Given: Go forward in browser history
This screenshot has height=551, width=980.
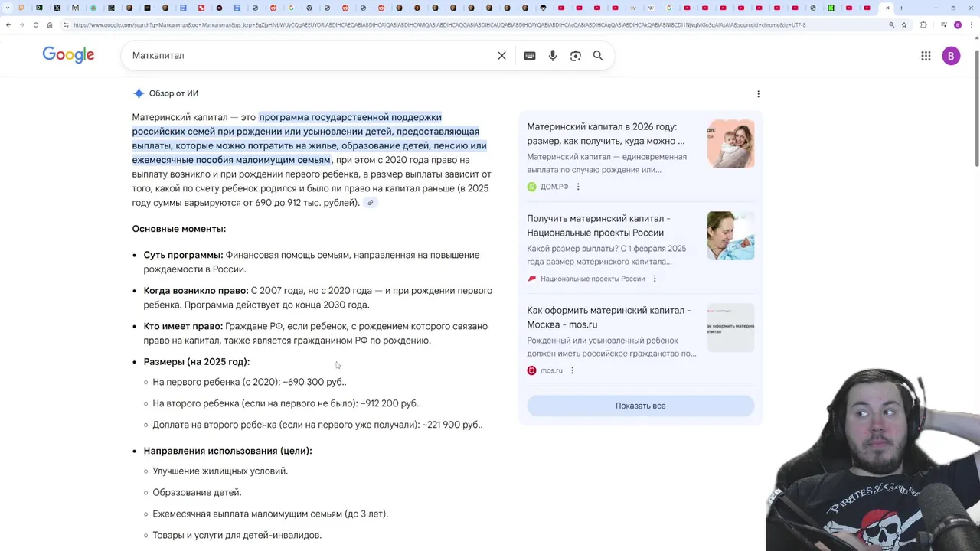Looking at the screenshot, I should point(21,24).
